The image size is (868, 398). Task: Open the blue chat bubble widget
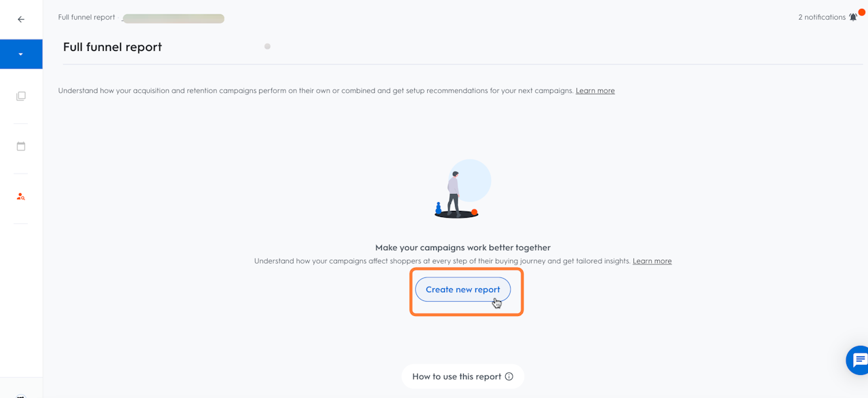click(x=859, y=360)
